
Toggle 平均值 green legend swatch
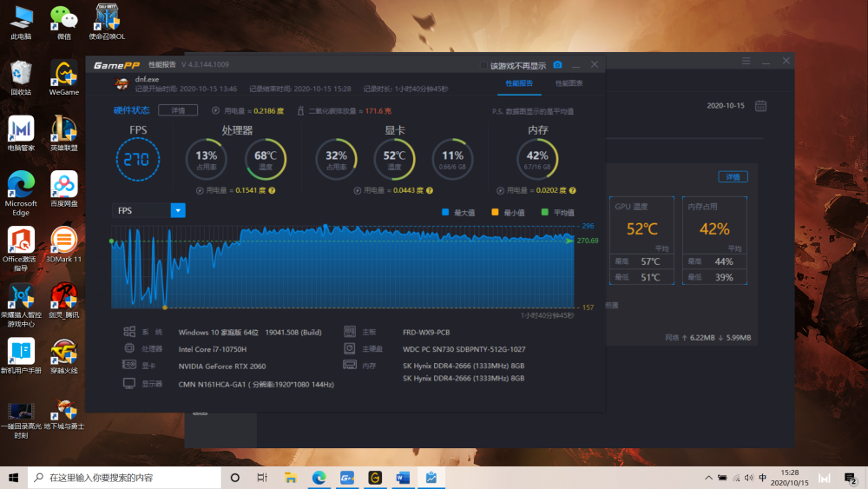(545, 212)
